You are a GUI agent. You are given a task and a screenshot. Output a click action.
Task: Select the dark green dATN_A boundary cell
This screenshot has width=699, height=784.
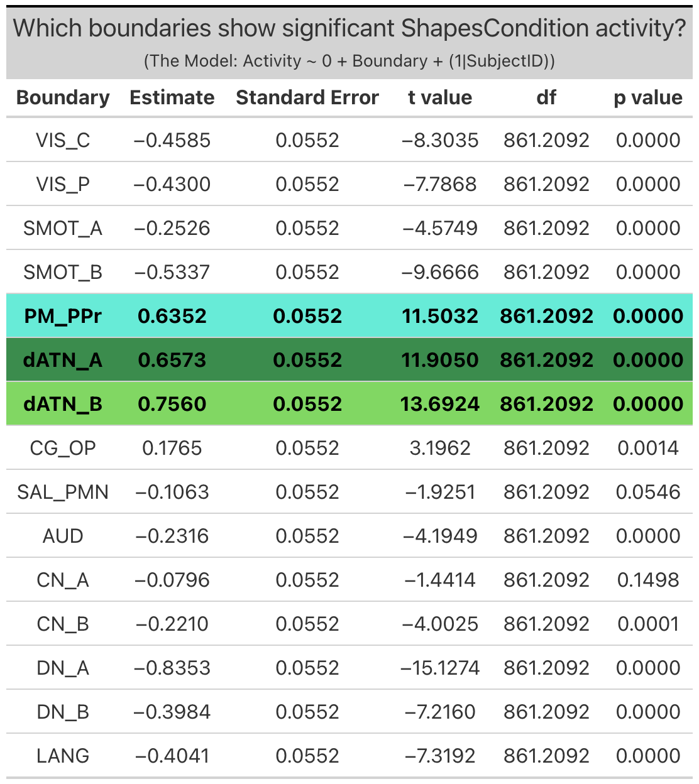(63, 360)
